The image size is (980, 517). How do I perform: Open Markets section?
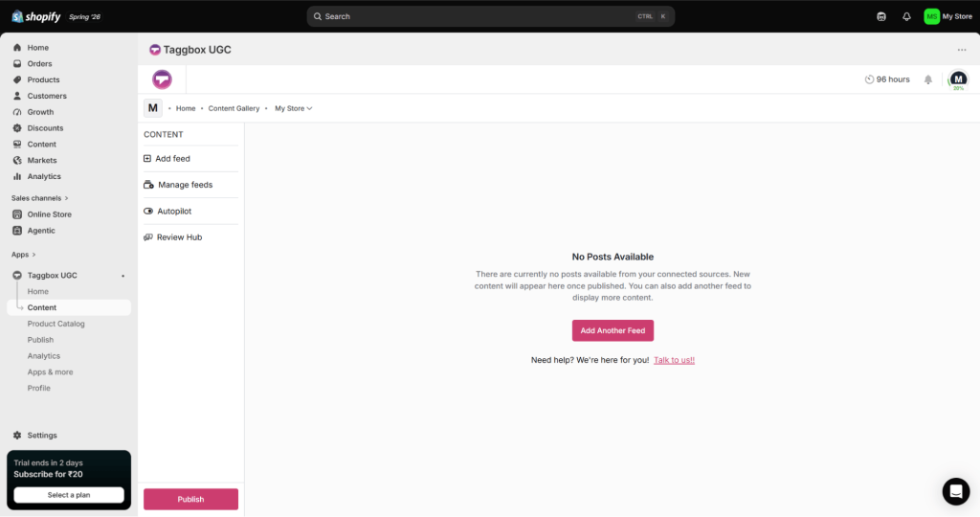[42, 161]
